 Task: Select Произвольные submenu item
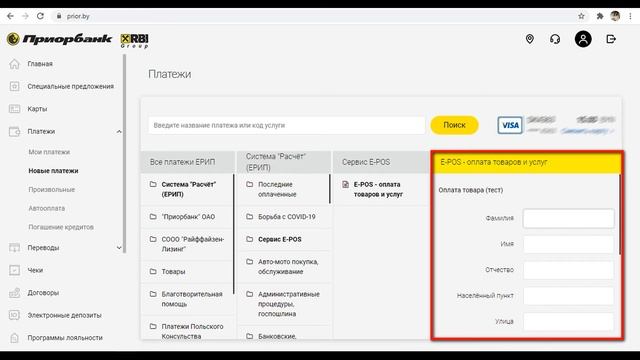pos(51,189)
